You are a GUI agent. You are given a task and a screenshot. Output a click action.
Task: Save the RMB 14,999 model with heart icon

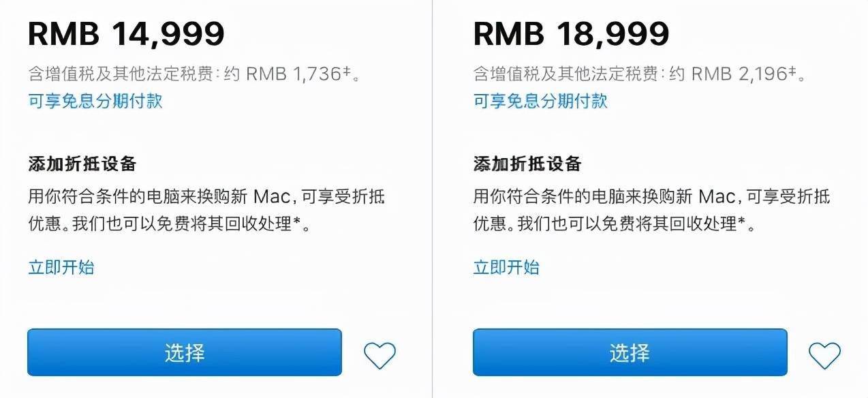coord(379,354)
